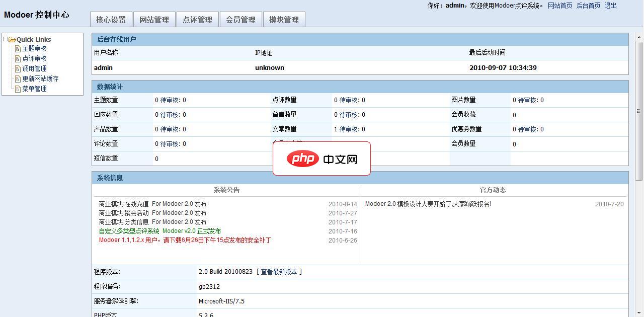Click the admin row in online users

point(103,67)
